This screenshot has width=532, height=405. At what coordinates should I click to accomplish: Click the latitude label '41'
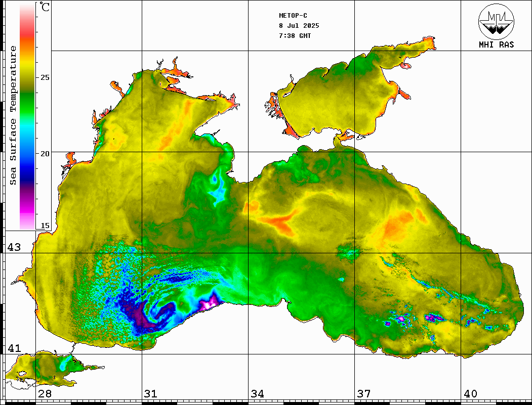pos(14,348)
